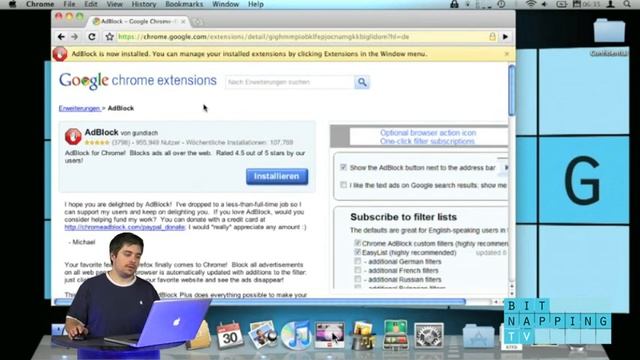This screenshot has width=640, height=360.
Task: Click the menu bar clock showing time
Action: 592,4
